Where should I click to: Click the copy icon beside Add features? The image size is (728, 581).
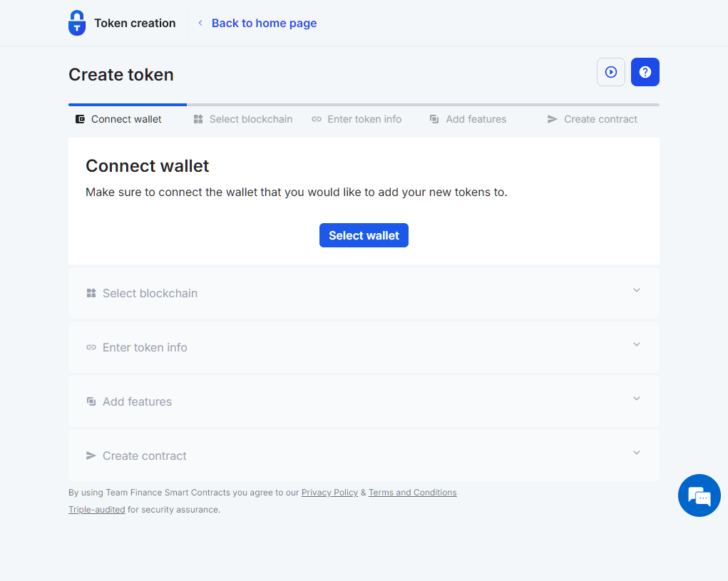click(434, 119)
